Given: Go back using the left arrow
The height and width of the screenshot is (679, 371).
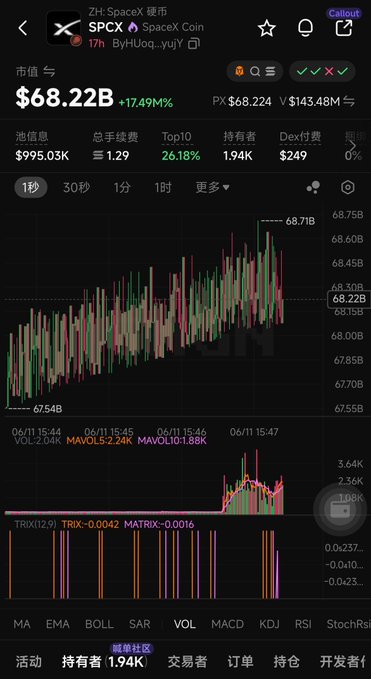Looking at the screenshot, I should coord(23,28).
